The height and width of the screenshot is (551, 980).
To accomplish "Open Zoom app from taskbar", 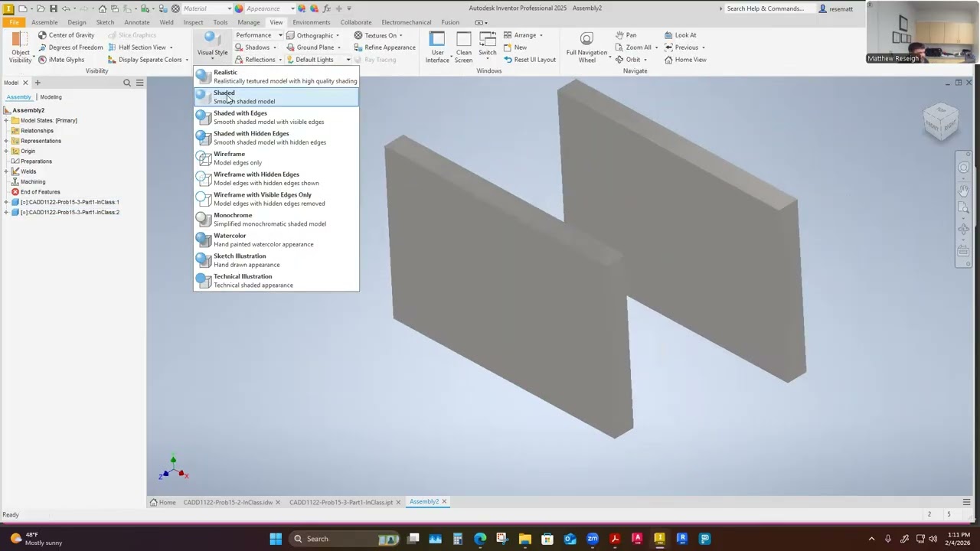I will [592, 539].
